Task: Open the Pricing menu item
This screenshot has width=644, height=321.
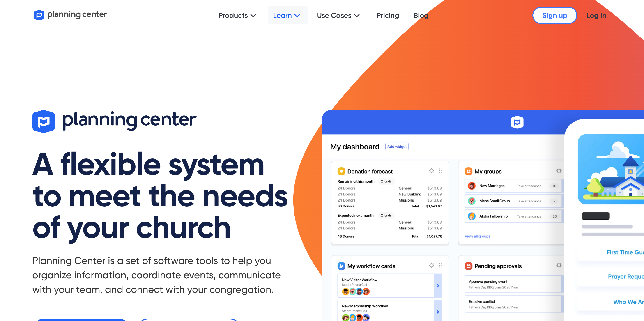Action: (387, 15)
